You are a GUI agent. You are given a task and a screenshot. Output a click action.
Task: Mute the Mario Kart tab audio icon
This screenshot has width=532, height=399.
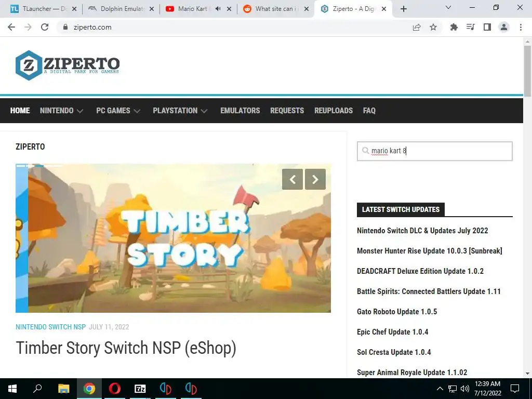click(218, 9)
